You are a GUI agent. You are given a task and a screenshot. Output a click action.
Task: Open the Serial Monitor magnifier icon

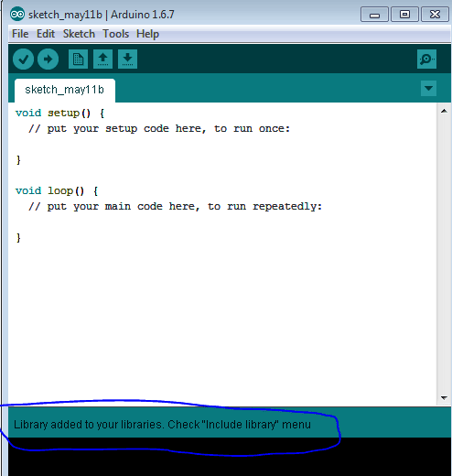pyautogui.click(x=426, y=59)
